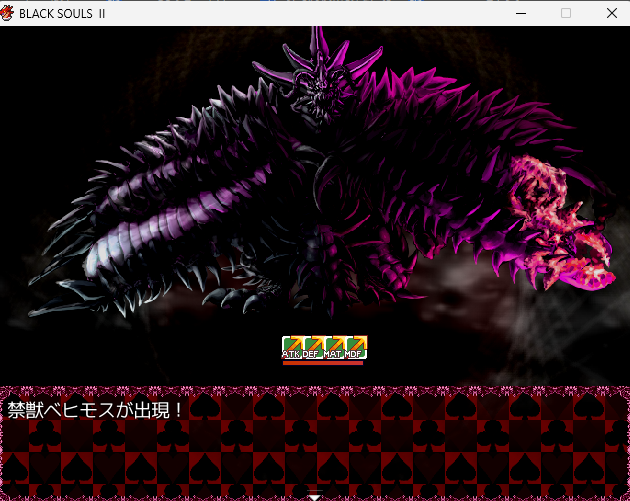
Task: Click the BLACK SOULS II window title
Action: [x=62, y=14]
